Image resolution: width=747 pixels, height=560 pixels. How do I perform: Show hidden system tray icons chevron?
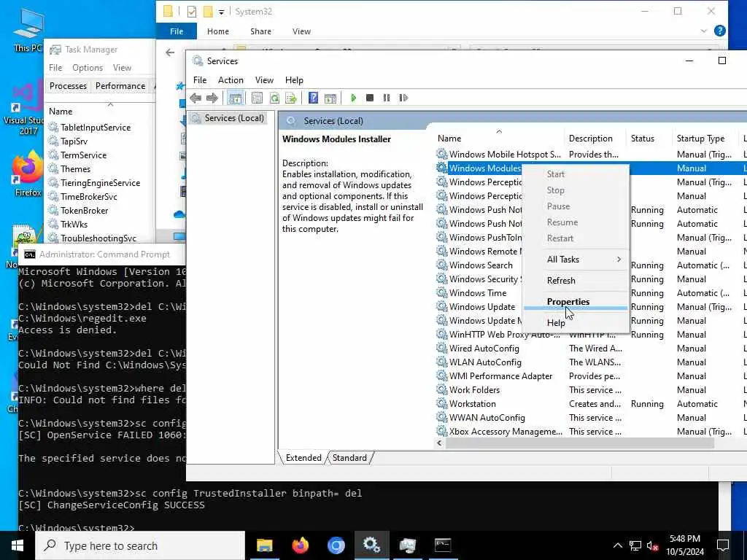[617, 545]
